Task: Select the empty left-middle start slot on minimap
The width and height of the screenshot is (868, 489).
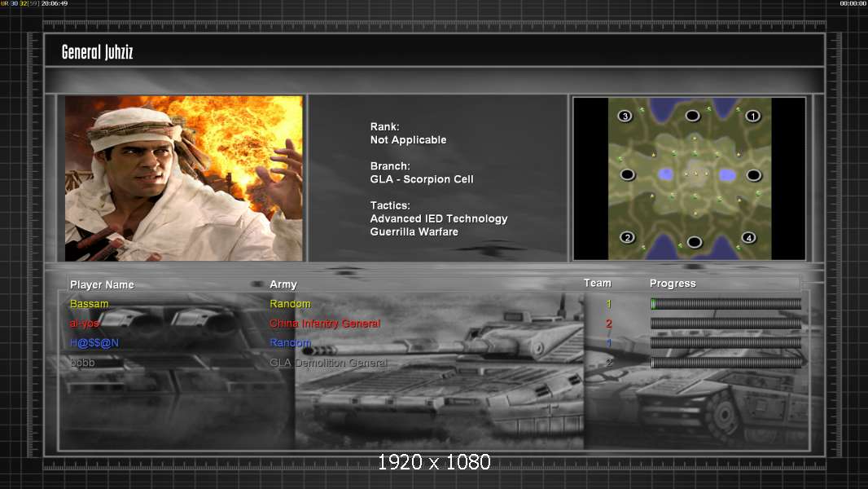Action: 627,174
